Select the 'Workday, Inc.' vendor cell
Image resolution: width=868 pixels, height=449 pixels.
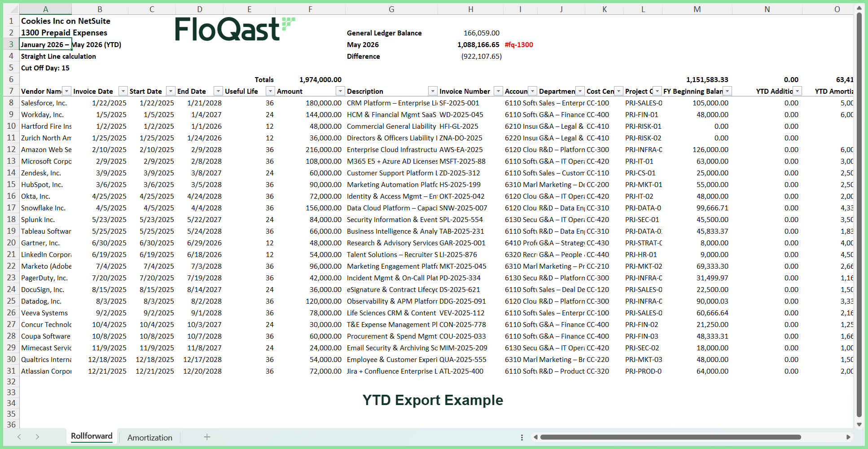click(x=45, y=114)
